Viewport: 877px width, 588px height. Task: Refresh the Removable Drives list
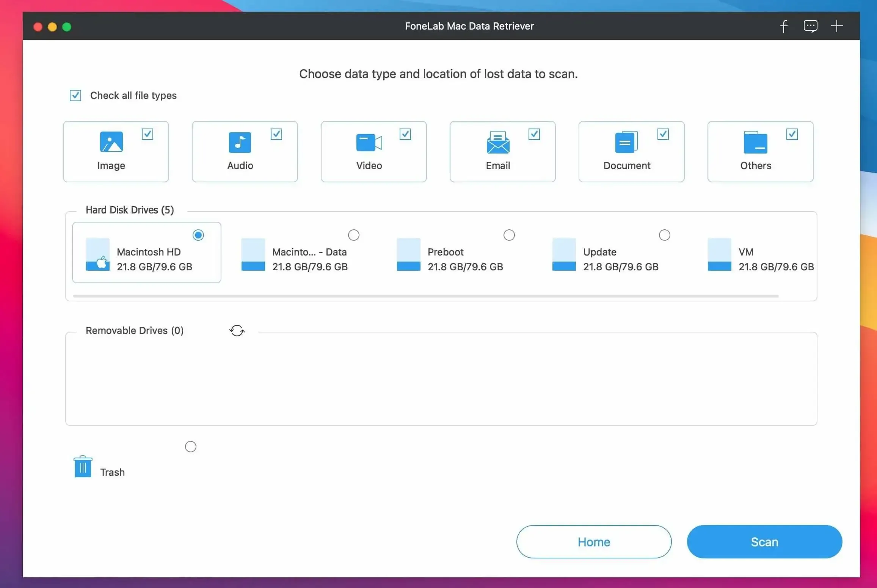(x=237, y=330)
